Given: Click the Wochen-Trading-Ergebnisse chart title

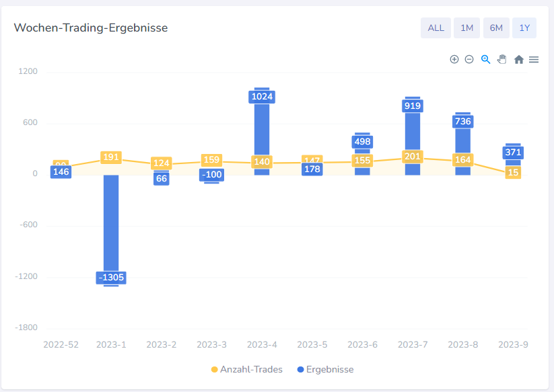Looking at the screenshot, I should pos(91,28).
